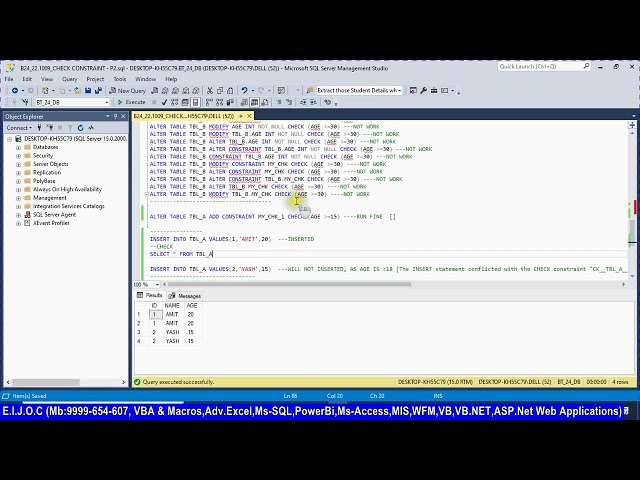Click Display Estimated Execution Plan icon
The height and width of the screenshot is (480, 640).
(175, 102)
